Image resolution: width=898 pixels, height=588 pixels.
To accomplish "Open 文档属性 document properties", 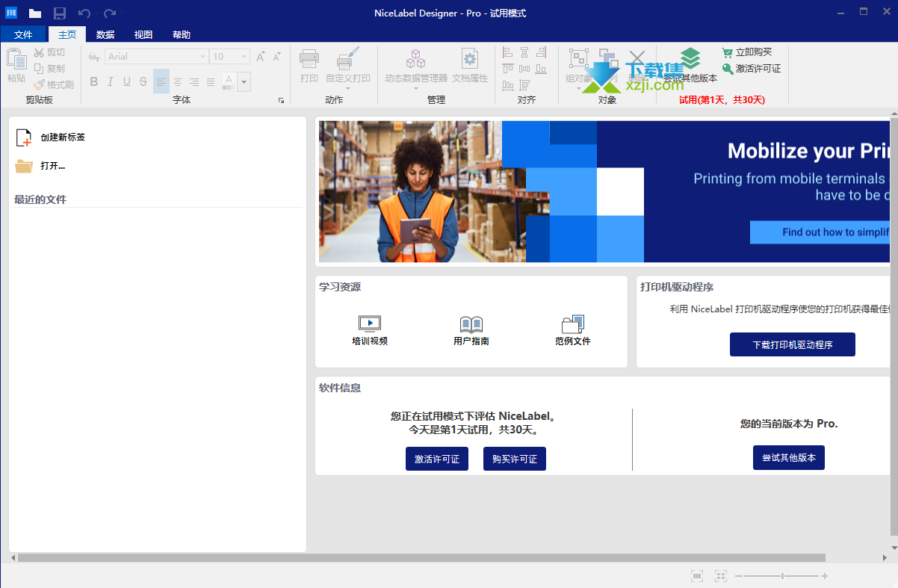I will pos(470,65).
